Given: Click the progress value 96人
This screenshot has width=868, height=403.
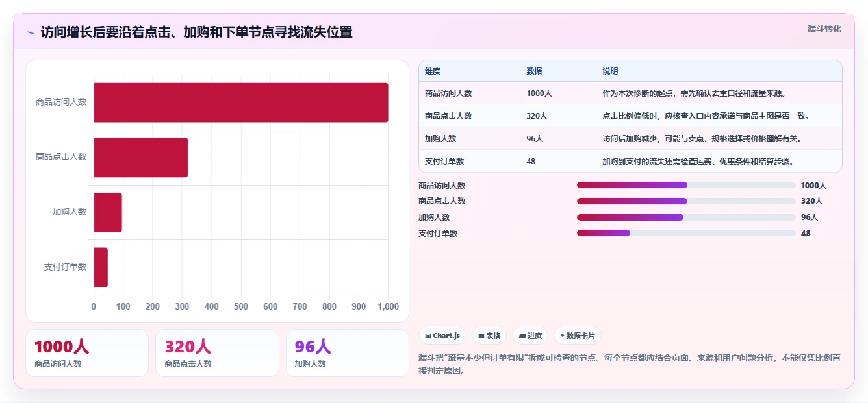Looking at the screenshot, I should tap(810, 217).
